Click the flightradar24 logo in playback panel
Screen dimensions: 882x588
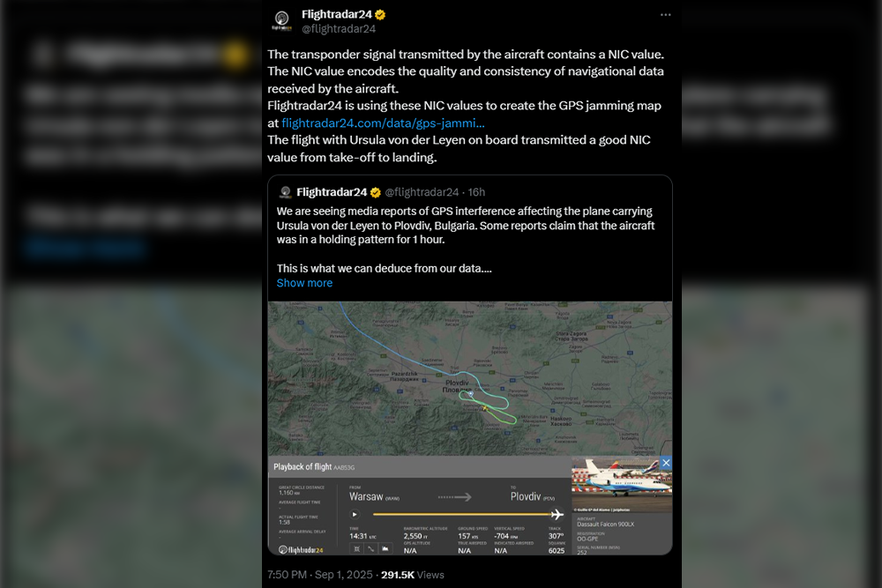point(301,550)
